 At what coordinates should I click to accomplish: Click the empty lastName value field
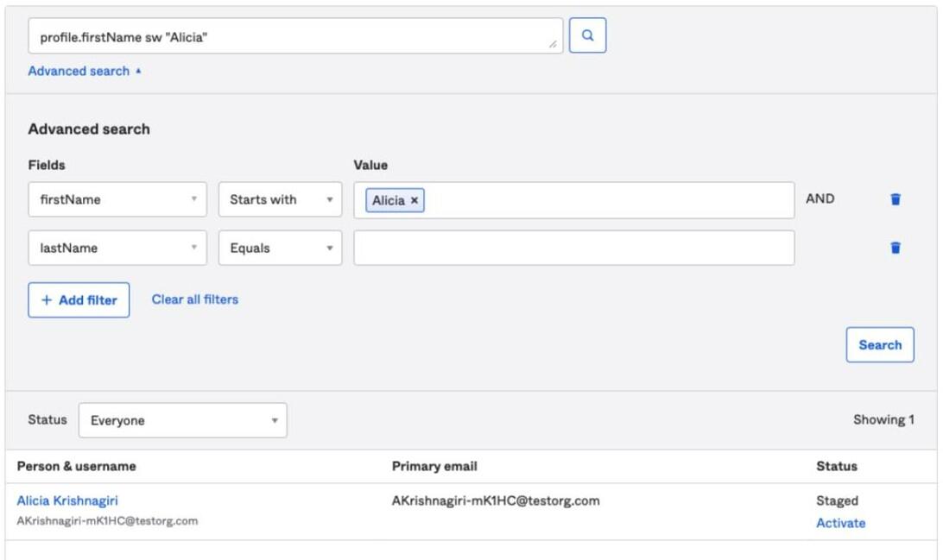click(x=573, y=248)
